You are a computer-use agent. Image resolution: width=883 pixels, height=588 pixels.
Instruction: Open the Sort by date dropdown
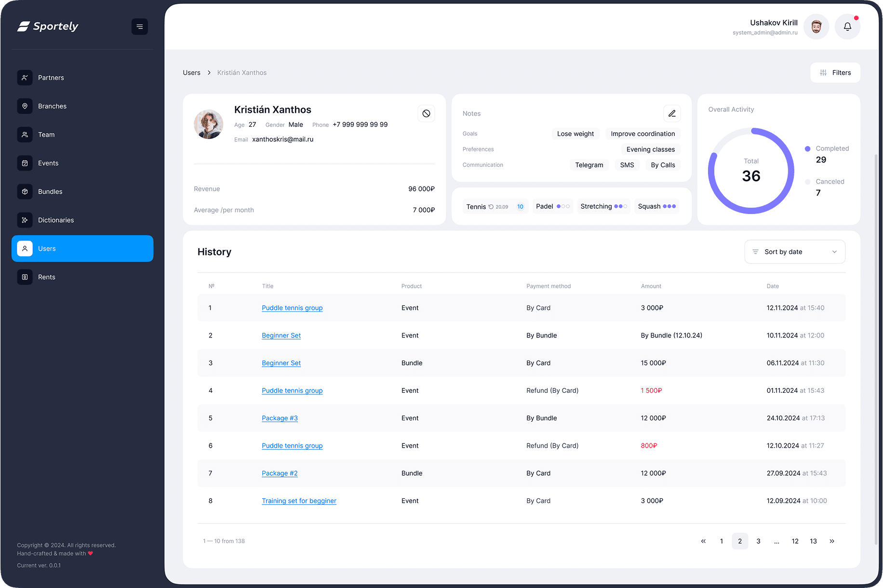click(795, 252)
